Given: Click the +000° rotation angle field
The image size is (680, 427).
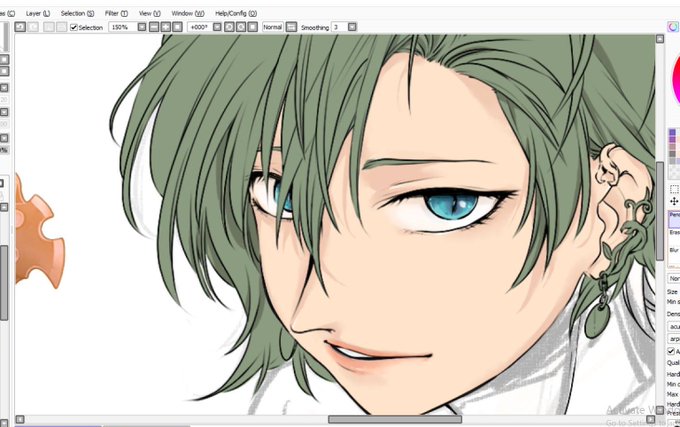Looking at the screenshot, I should pos(200,27).
